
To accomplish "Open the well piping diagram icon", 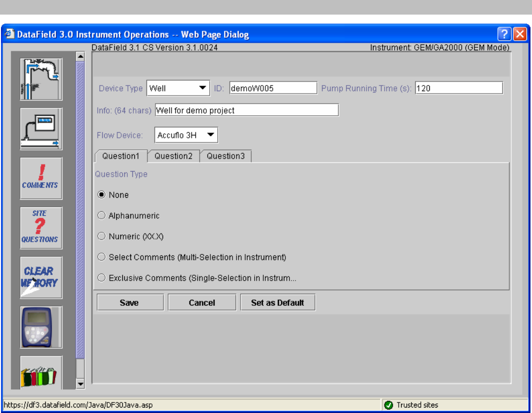I will (x=41, y=79).
